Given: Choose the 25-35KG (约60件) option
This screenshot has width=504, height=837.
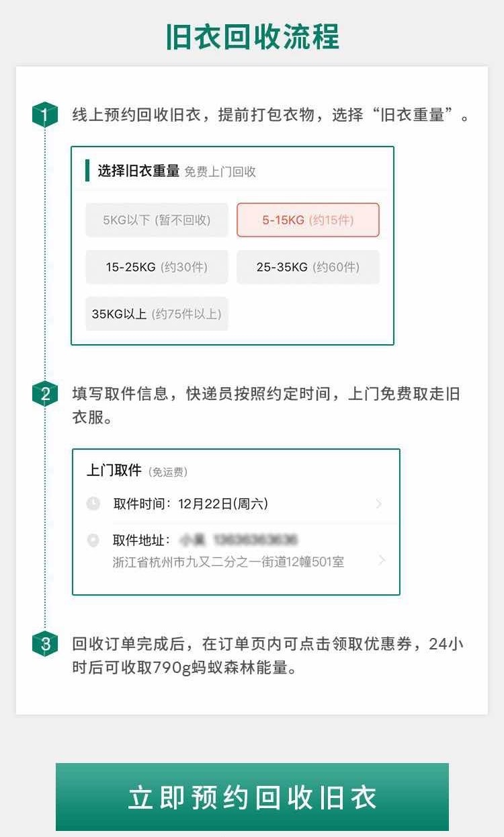Looking at the screenshot, I should coord(308,267).
